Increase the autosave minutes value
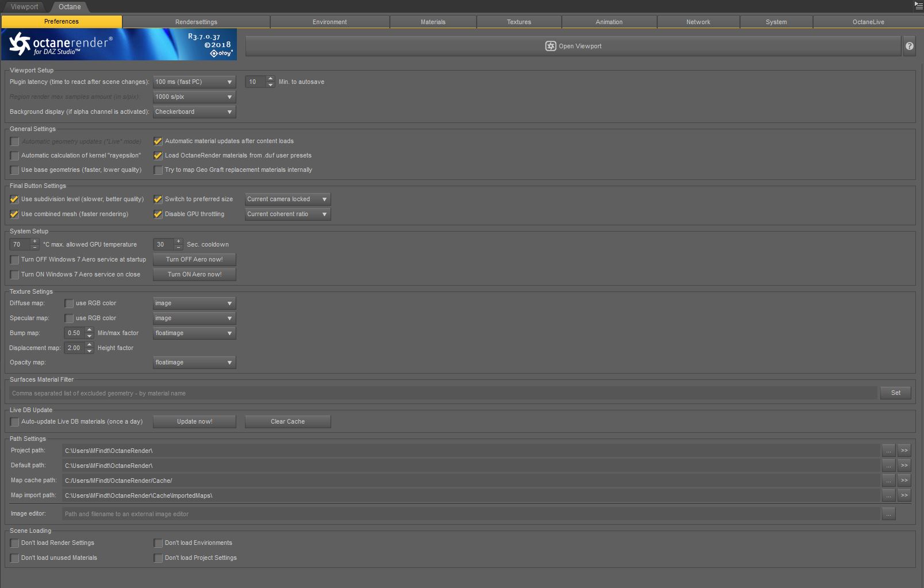Image resolution: width=924 pixels, height=588 pixels. click(270, 79)
